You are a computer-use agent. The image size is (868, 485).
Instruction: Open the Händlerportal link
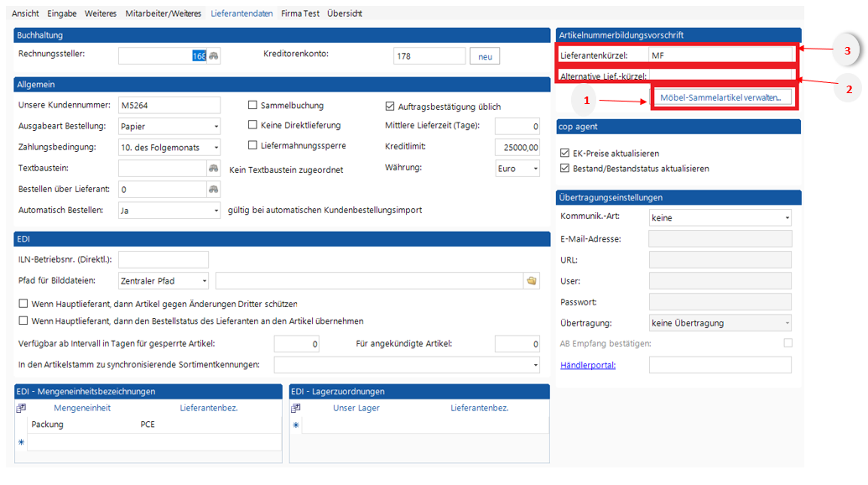588,365
